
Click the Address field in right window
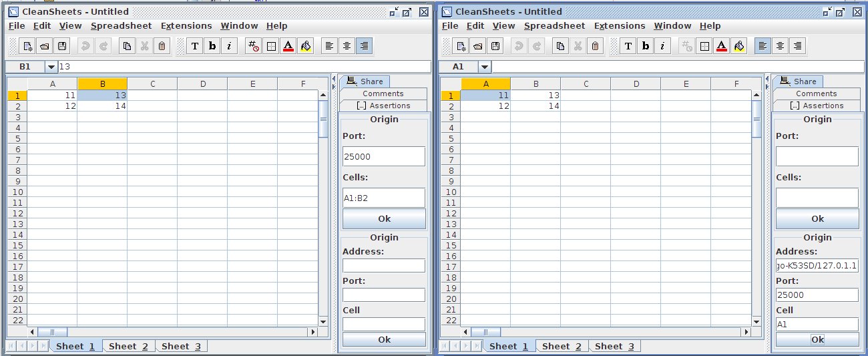click(817, 266)
